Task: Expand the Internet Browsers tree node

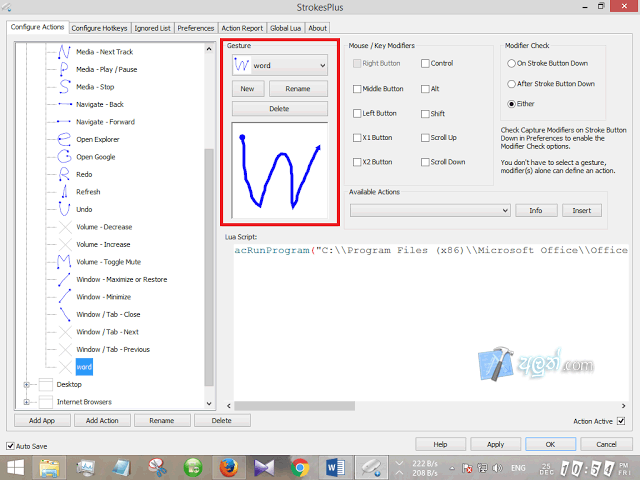Action: [x=27, y=402]
